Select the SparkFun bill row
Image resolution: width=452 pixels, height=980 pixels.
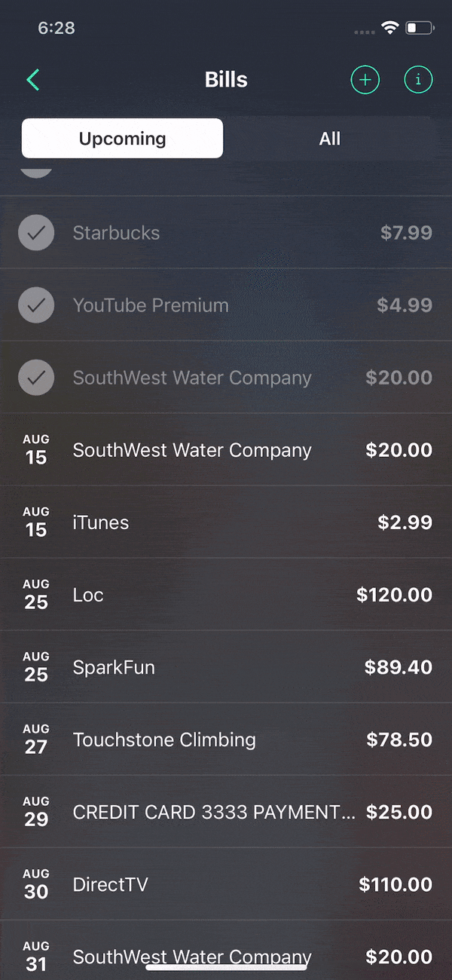226,666
